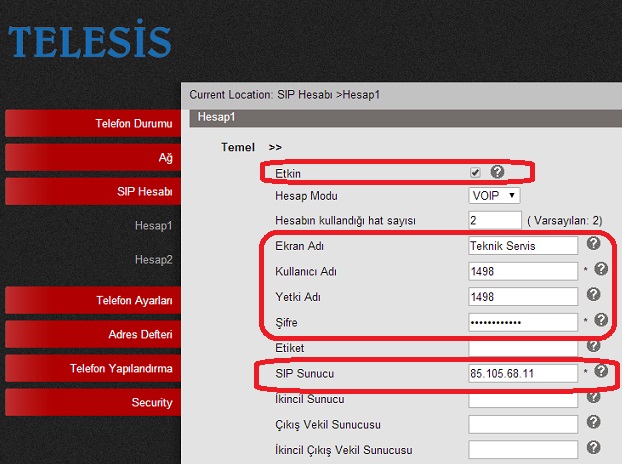Click help icon beside Yetki Adı field
The width and height of the screenshot is (622, 464).
coord(593,294)
